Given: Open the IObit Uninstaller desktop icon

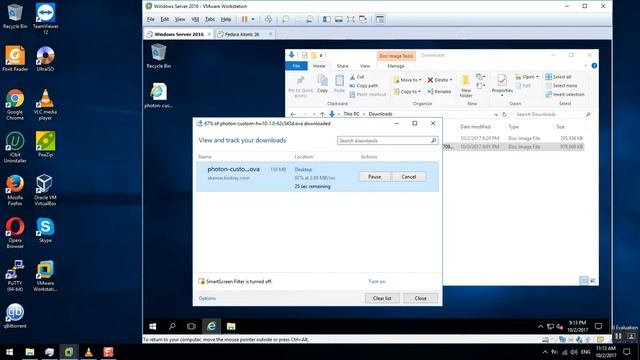Looking at the screenshot, I should coord(15,147).
